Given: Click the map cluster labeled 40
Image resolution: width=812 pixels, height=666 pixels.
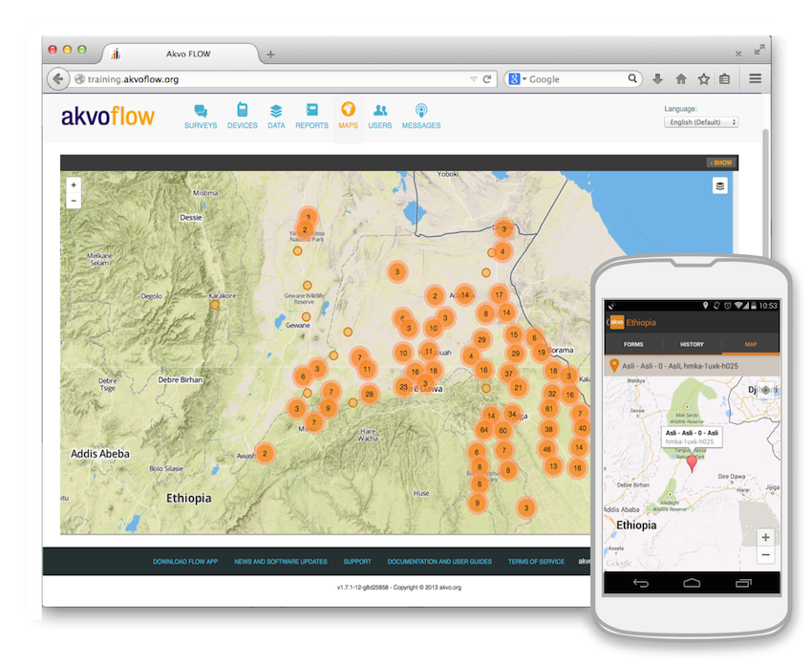Looking at the screenshot, I should point(582,428).
